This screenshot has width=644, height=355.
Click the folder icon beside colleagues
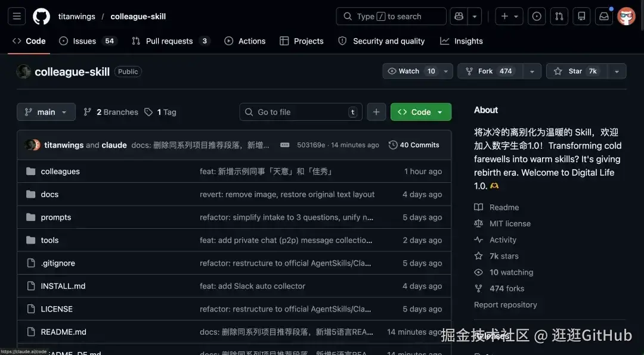point(31,171)
